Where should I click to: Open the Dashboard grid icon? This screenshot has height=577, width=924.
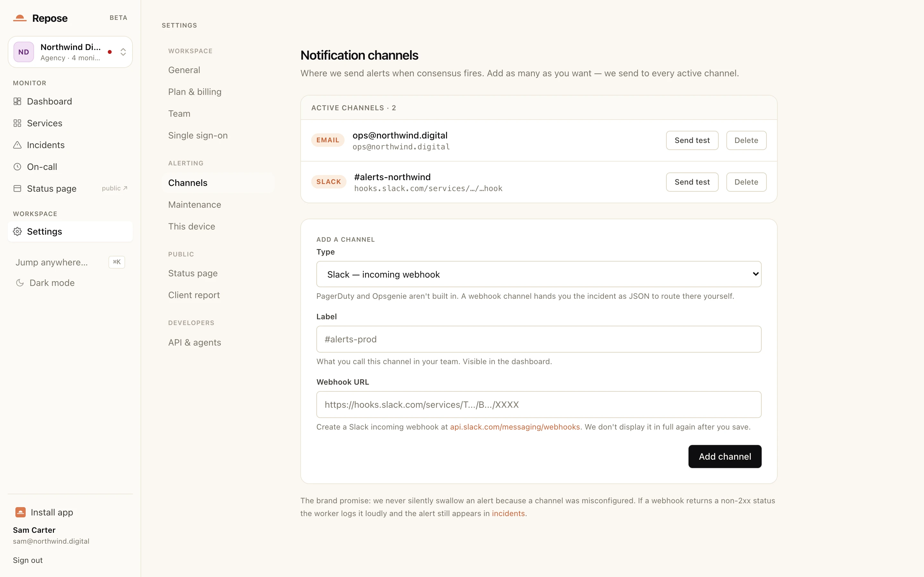pyautogui.click(x=17, y=101)
